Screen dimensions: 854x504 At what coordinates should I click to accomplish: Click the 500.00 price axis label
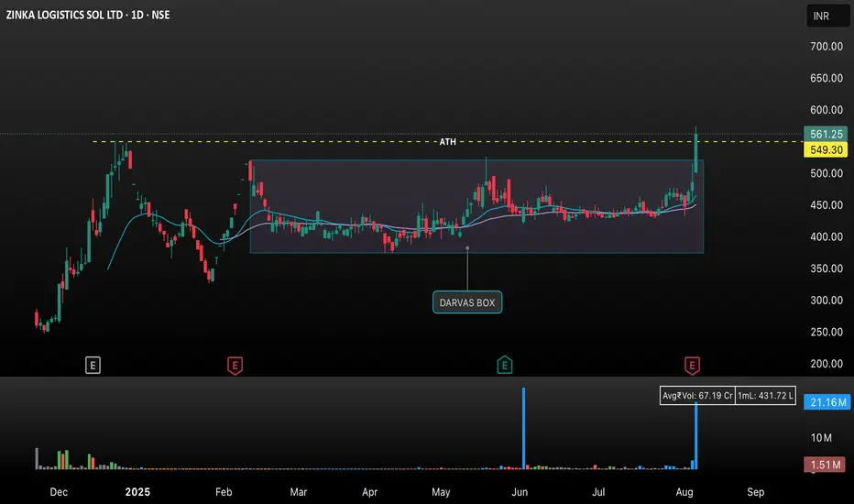click(x=827, y=173)
